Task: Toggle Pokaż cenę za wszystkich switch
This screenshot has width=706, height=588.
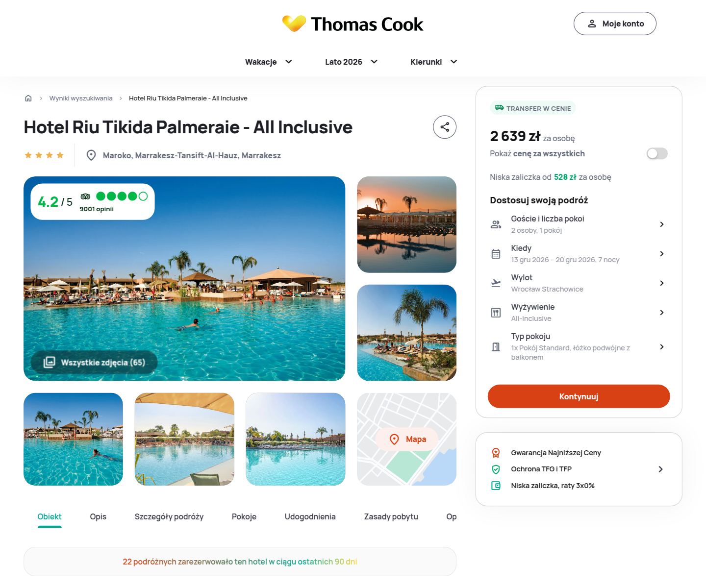Action: 657,154
